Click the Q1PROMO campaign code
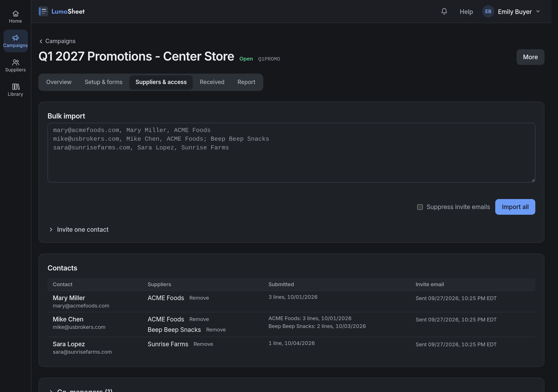The height and width of the screenshot is (392, 558). pyautogui.click(x=269, y=59)
